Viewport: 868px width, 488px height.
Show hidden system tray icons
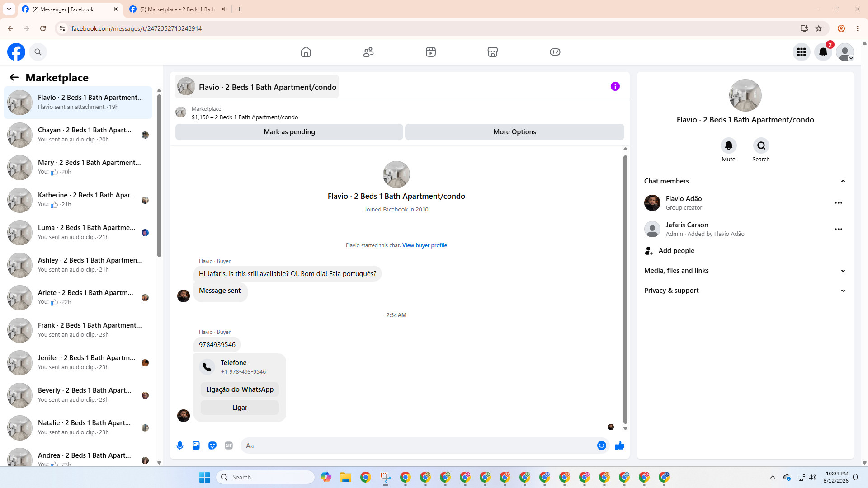point(773,477)
